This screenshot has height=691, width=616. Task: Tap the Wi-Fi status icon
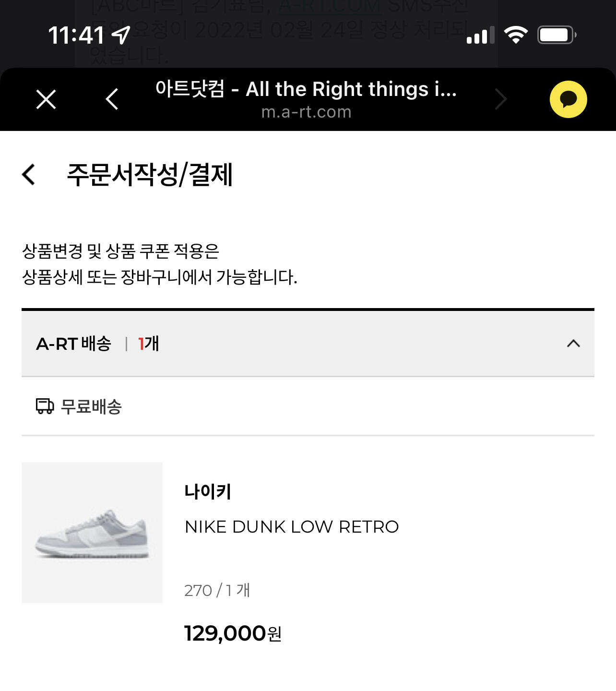tap(516, 35)
